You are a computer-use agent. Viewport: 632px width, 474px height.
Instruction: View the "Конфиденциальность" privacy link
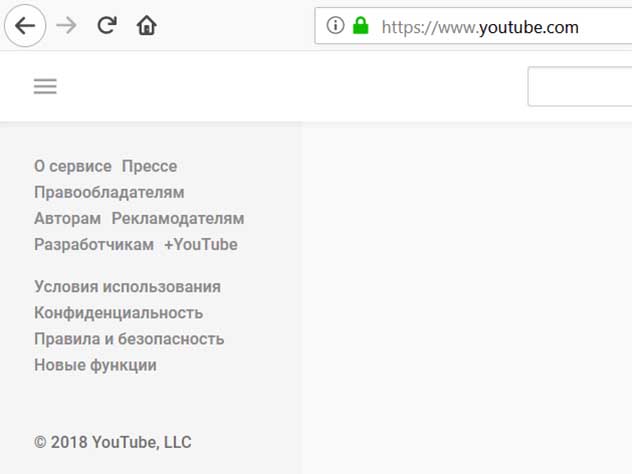(x=118, y=313)
